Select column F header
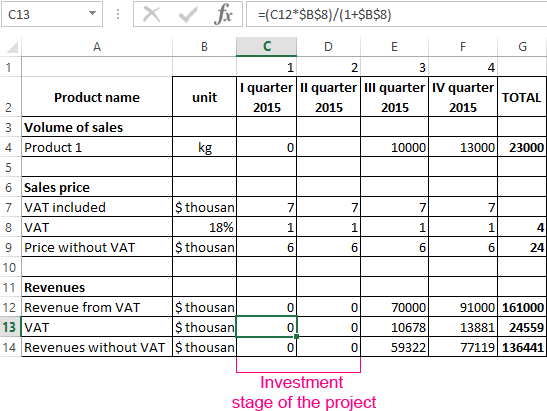The width and height of the screenshot is (547, 411). (463, 47)
